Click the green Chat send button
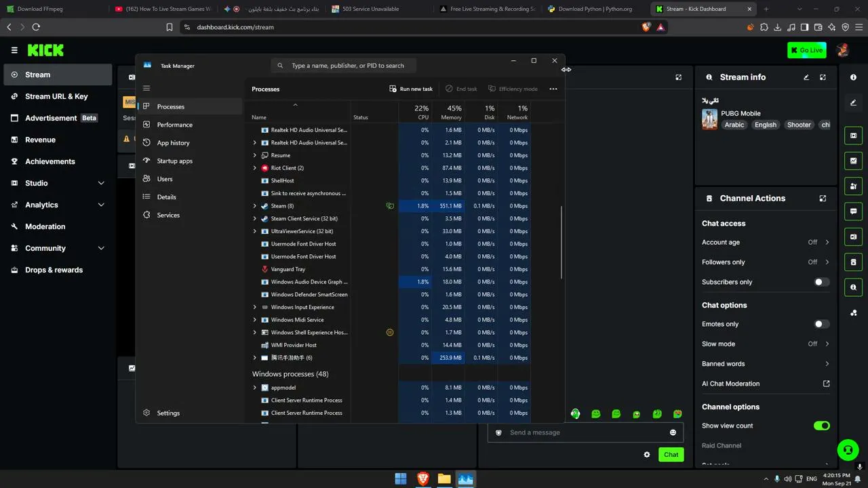The height and width of the screenshot is (488, 868). click(671, 455)
